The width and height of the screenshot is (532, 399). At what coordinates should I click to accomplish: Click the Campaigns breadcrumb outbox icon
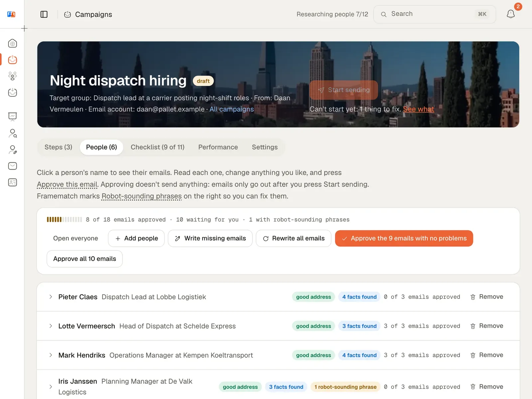point(67,14)
